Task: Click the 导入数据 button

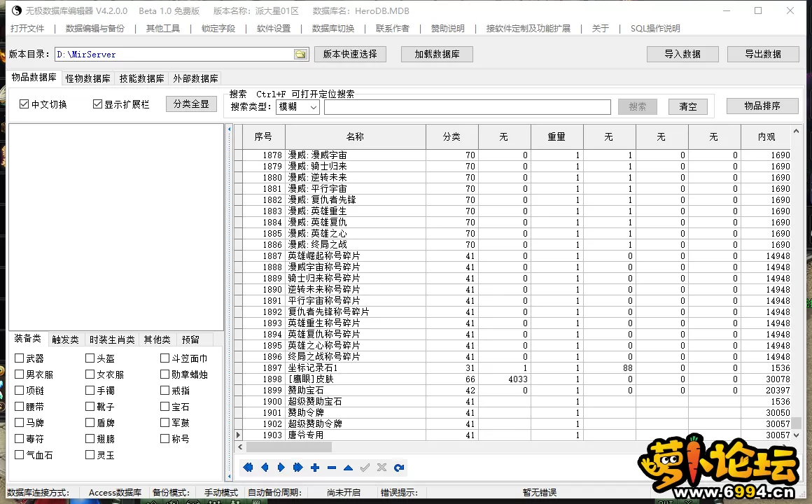Action: [x=682, y=54]
